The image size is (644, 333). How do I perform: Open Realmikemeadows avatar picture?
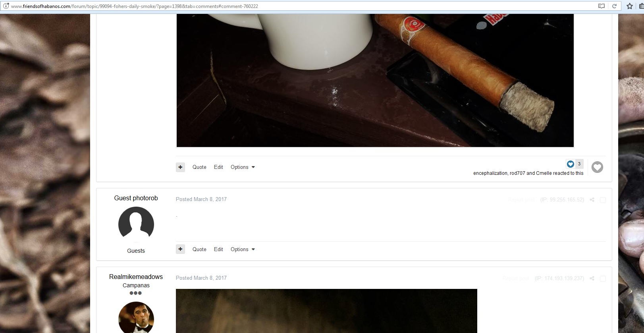[136, 318]
